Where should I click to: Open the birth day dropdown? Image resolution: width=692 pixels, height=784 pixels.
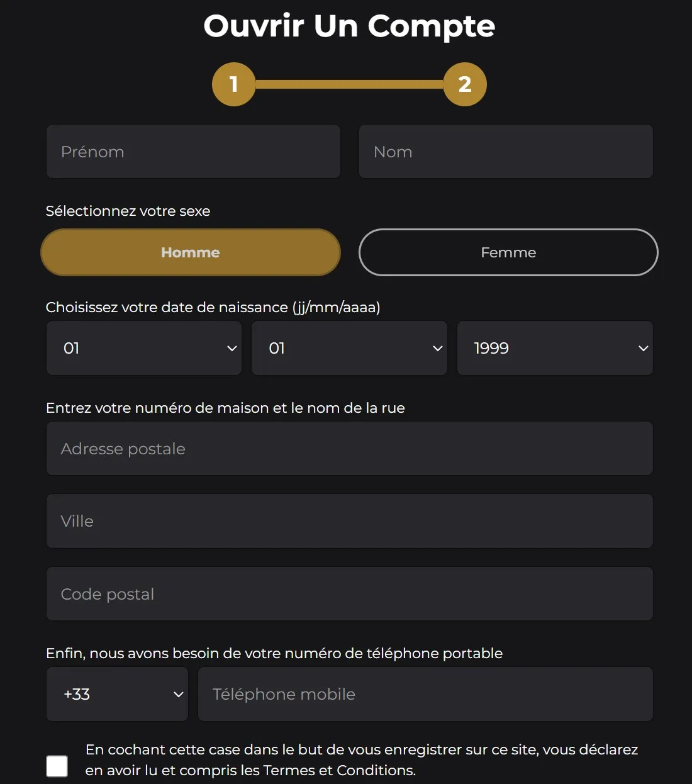coord(144,348)
